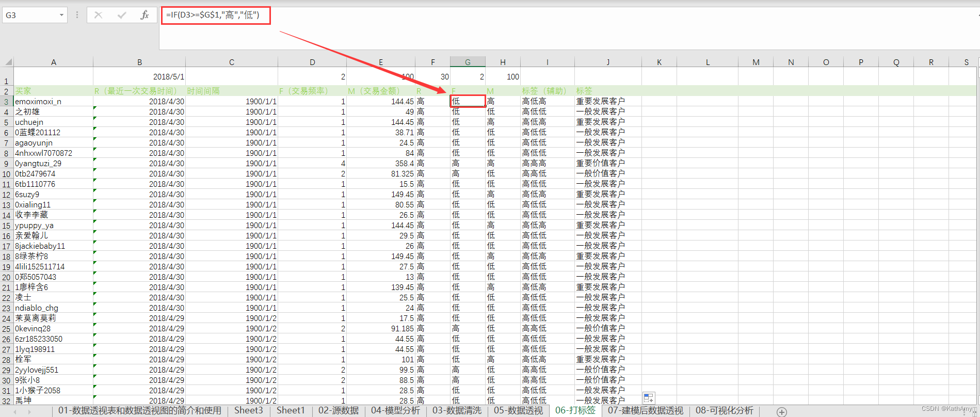Switch to the 04-模型分析 sheet tab

click(x=396, y=410)
